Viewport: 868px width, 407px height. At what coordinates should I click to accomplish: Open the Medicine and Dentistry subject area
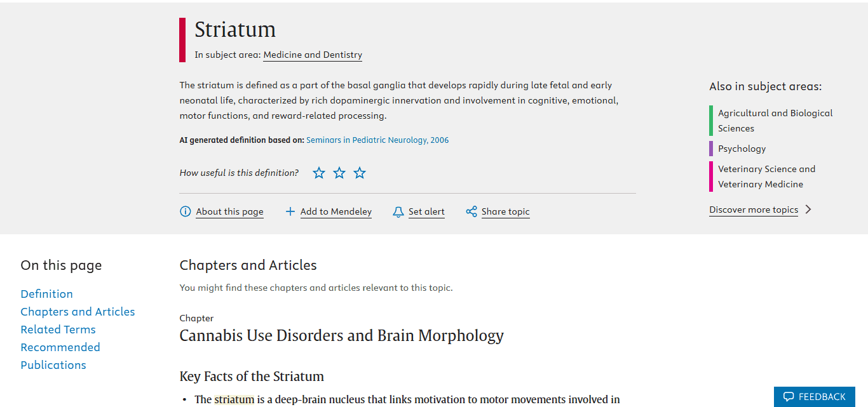pyautogui.click(x=313, y=55)
